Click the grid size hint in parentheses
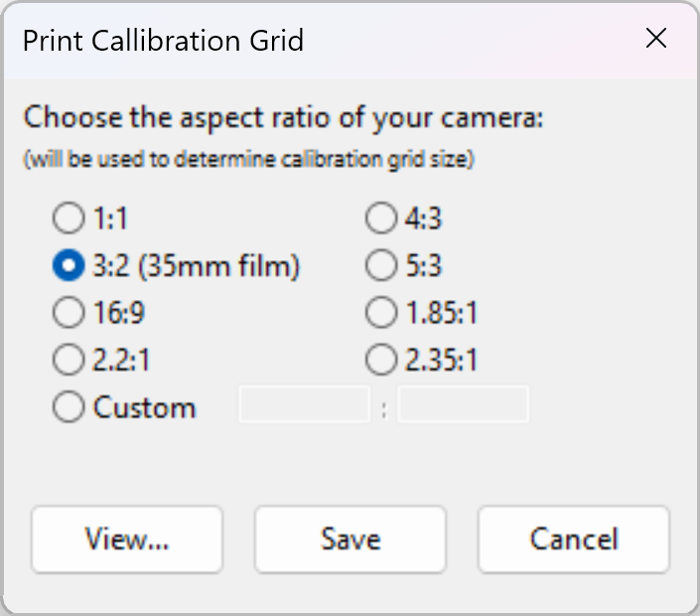Image resolution: width=700 pixels, height=616 pixels. pos(248,159)
